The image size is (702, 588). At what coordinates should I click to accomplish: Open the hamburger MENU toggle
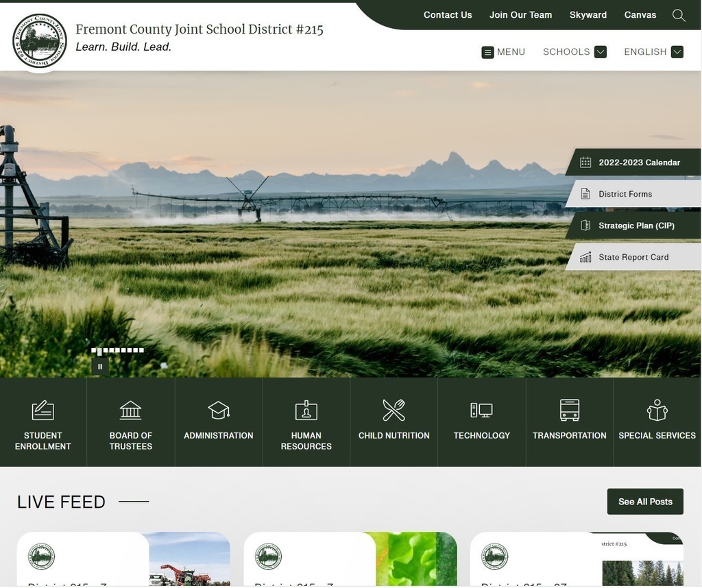[503, 52]
